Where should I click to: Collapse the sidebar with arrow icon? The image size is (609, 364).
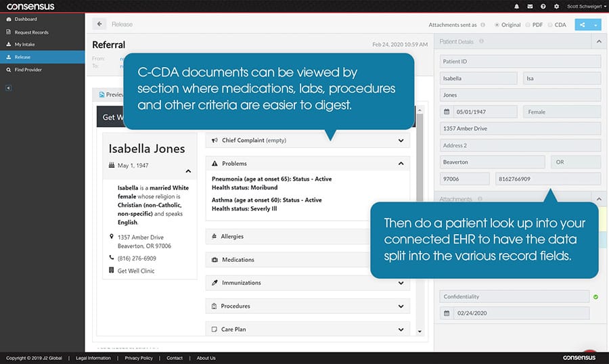click(x=8, y=87)
